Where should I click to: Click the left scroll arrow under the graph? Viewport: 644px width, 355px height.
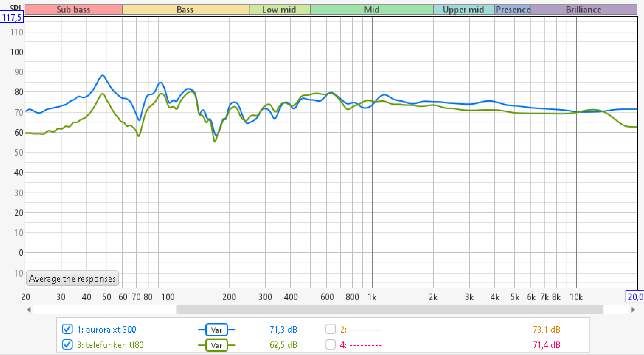pos(29,310)
